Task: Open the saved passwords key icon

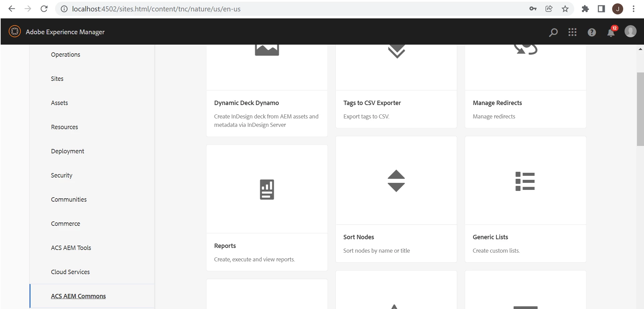Action: point(533,9)
